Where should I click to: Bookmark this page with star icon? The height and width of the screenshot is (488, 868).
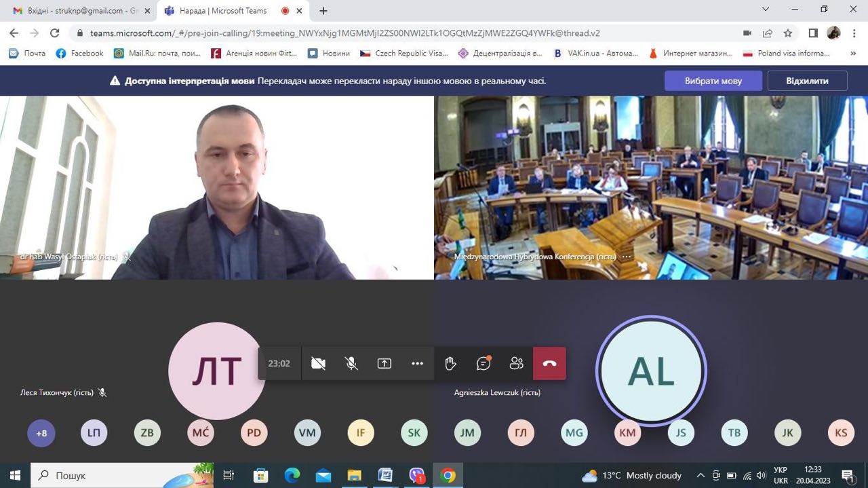pos(788,33)
